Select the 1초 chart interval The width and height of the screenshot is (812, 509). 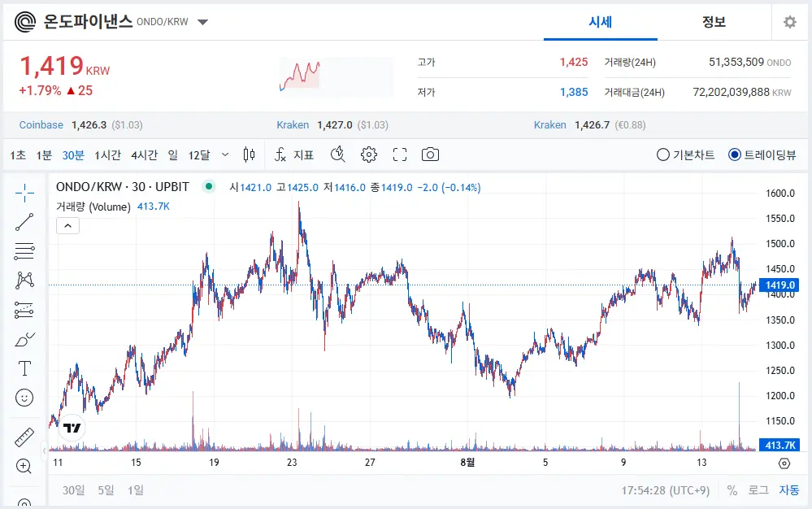pos(18,154)
